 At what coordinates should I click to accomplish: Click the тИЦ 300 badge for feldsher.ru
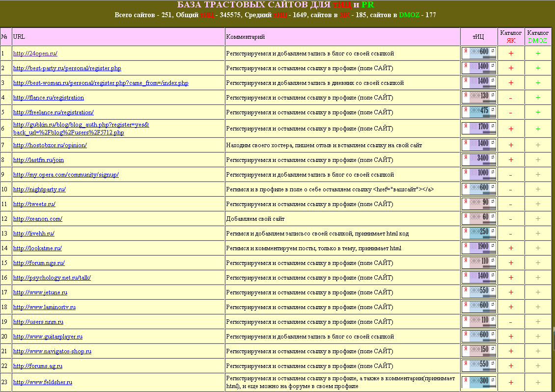coord(479,382)
